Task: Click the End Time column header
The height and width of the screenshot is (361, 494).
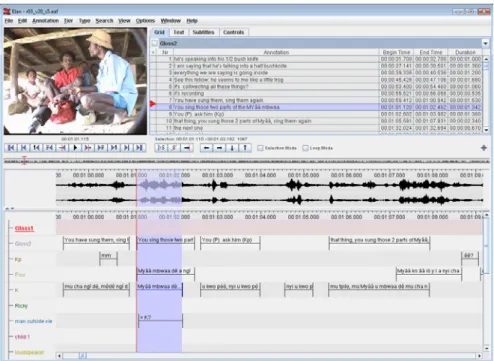Action: pyautogui.click(x=431, y=52)
